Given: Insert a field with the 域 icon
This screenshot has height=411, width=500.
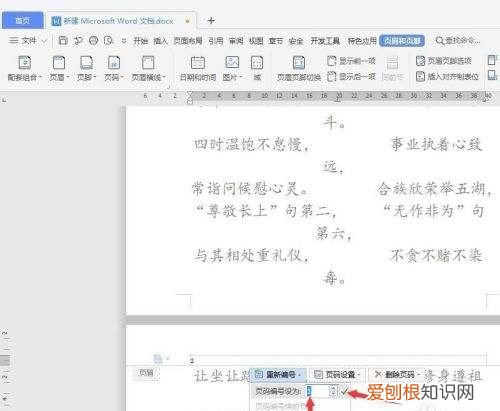Looking at the screenshot, I should [x=257, y=68].
